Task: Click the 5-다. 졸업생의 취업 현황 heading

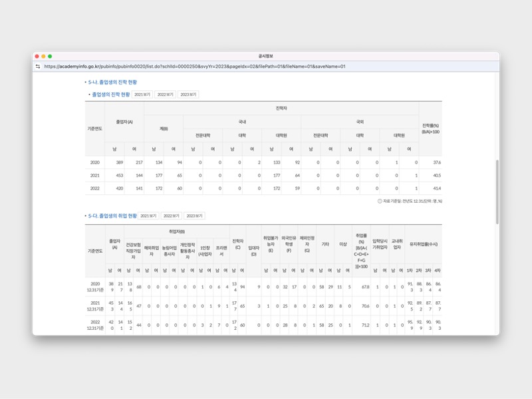Action: coord(112,215)
